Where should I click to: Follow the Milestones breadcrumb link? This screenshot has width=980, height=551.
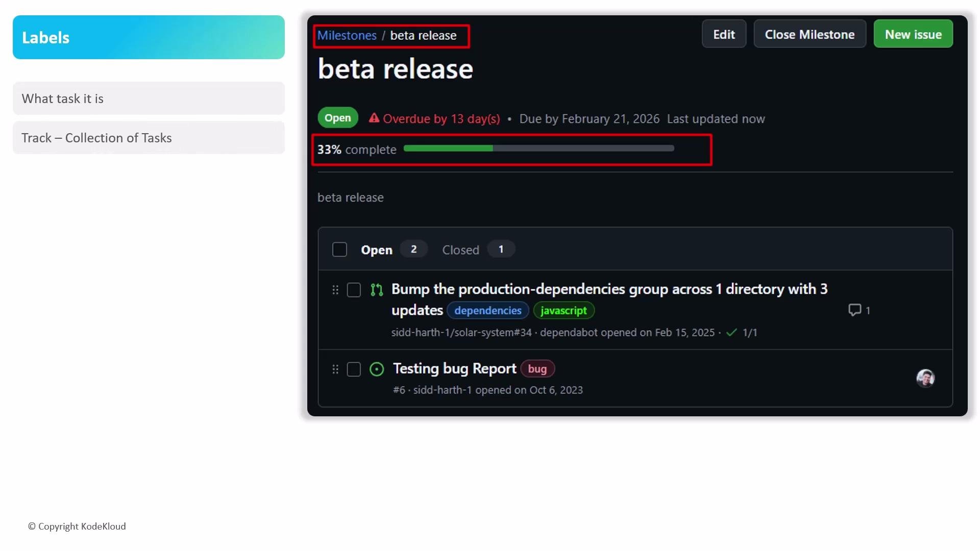click(347, 35)
